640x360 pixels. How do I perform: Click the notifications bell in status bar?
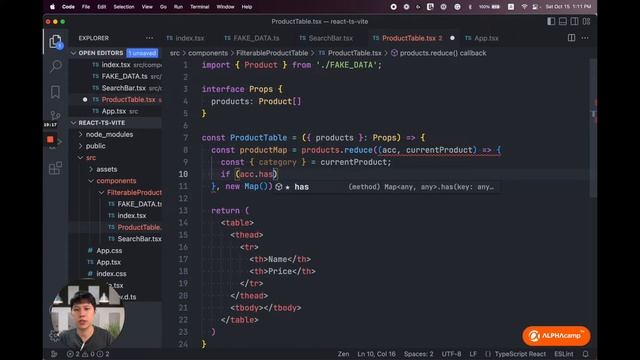point(585,354)
